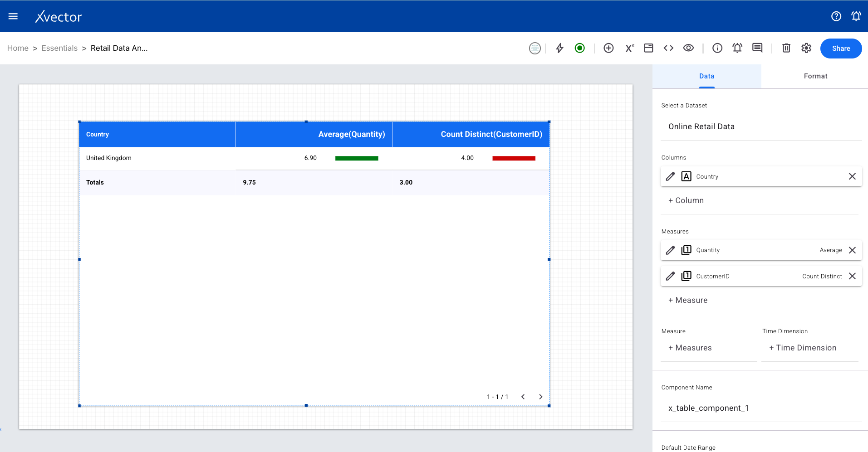This screenshot has height=452, width=868.
Task: Edit the Country column with pencil icon
Action: tap(670, 176)
